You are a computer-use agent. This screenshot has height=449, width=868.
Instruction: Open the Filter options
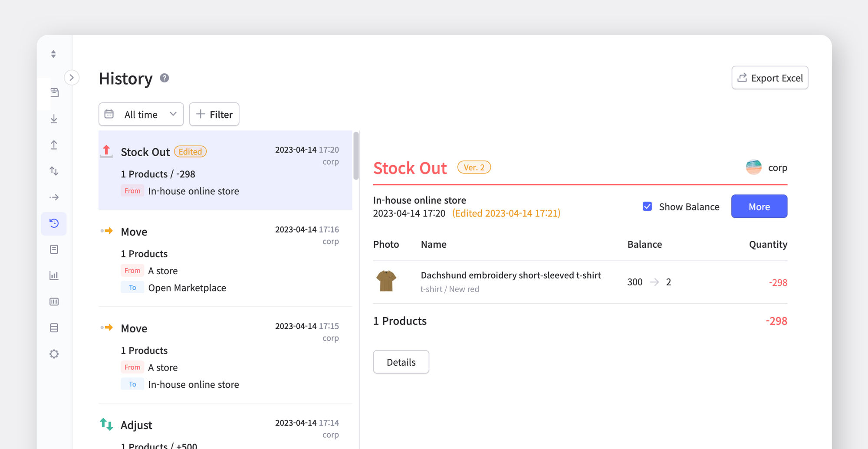pyautogui.click(x=214, y=114)
